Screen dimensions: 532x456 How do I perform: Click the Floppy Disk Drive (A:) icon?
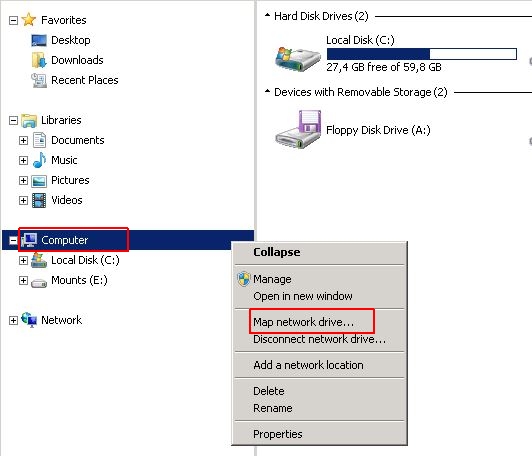tap(298, 130)
